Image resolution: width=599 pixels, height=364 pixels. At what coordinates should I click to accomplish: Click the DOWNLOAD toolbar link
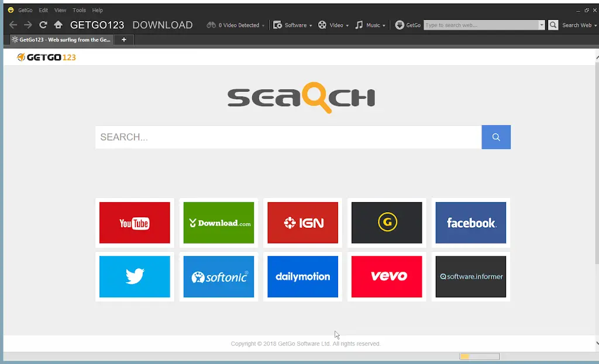[x=163, y=25]
